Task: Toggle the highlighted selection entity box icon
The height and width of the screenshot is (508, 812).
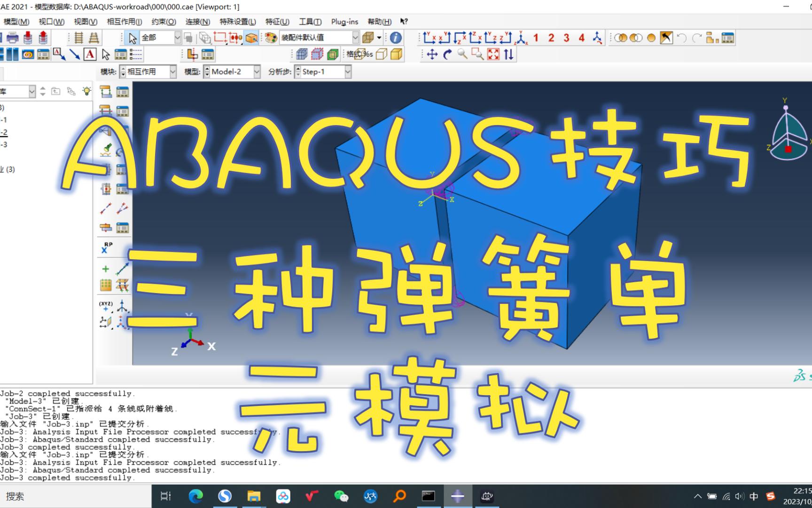Action: pyautogui.click(x=251, y=38)
